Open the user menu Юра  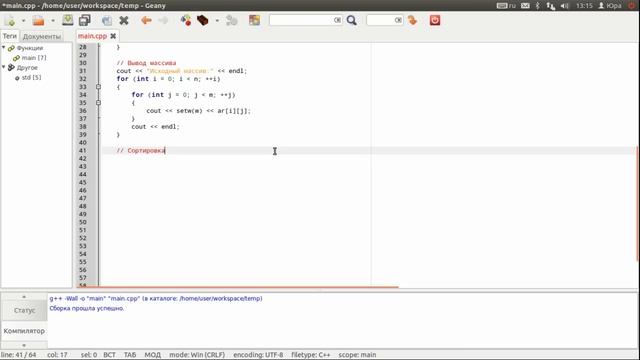click(x=610, y=6)
